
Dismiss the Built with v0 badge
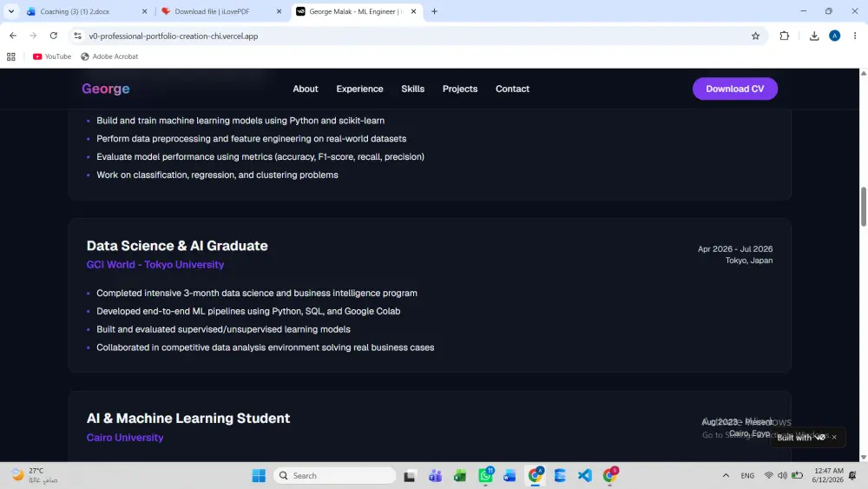pos(834,438)
